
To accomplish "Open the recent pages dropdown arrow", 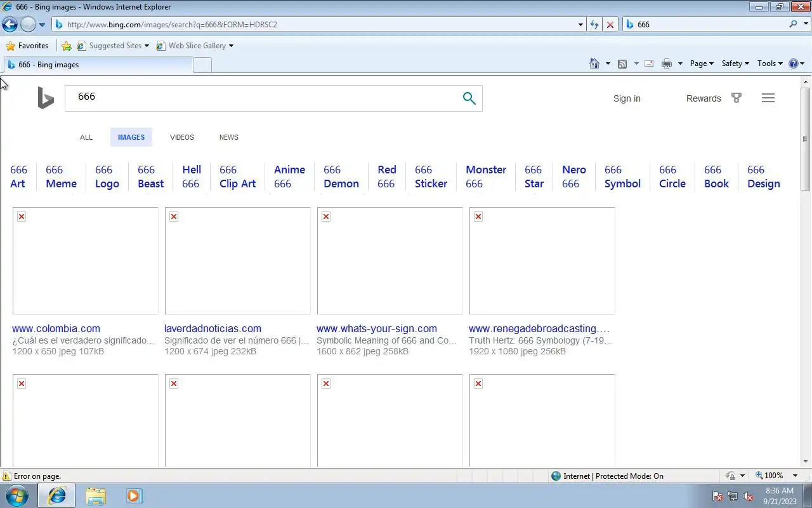I will point(42,25).
